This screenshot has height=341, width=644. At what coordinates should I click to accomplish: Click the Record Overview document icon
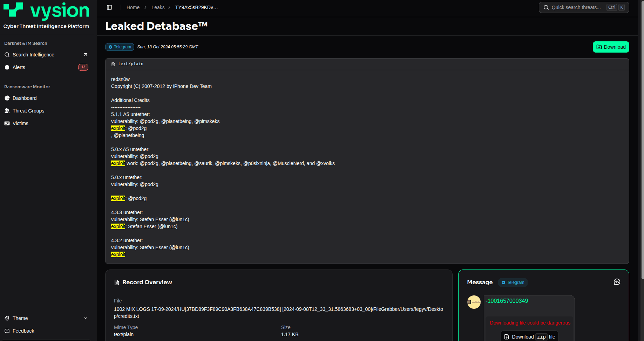coord(117,282)
